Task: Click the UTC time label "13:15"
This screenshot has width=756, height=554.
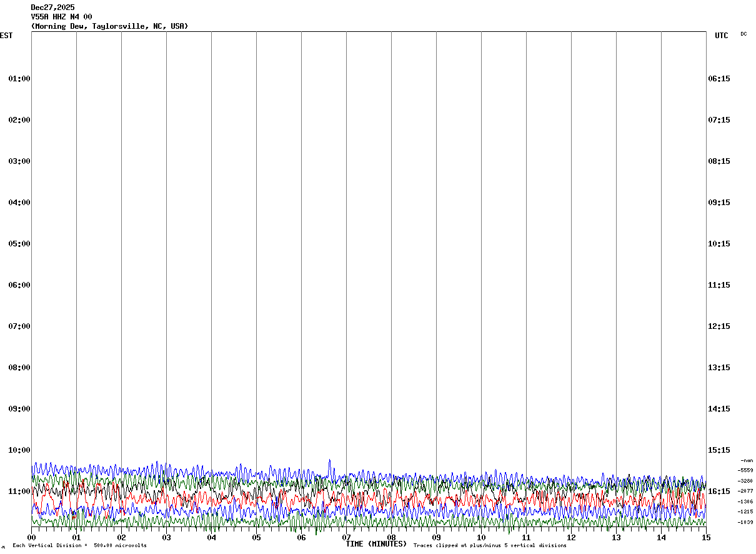Action: [719, 368]
